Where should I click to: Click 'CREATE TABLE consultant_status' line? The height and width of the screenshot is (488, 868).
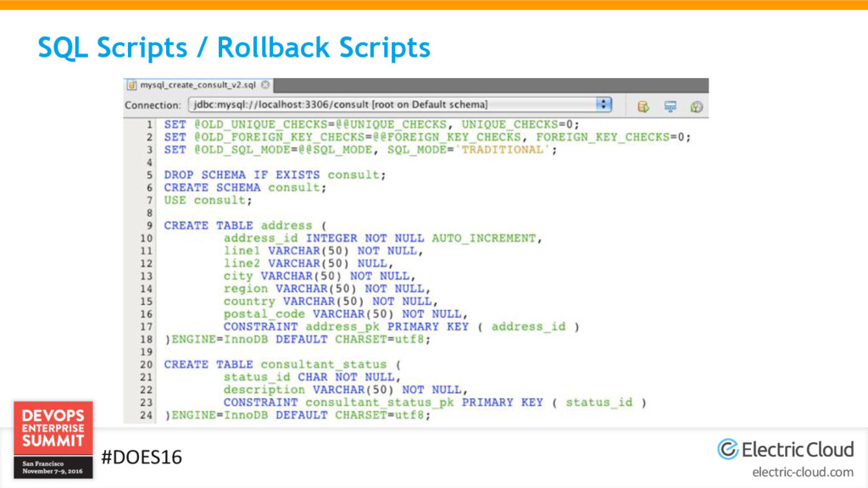tap(282, 364)
